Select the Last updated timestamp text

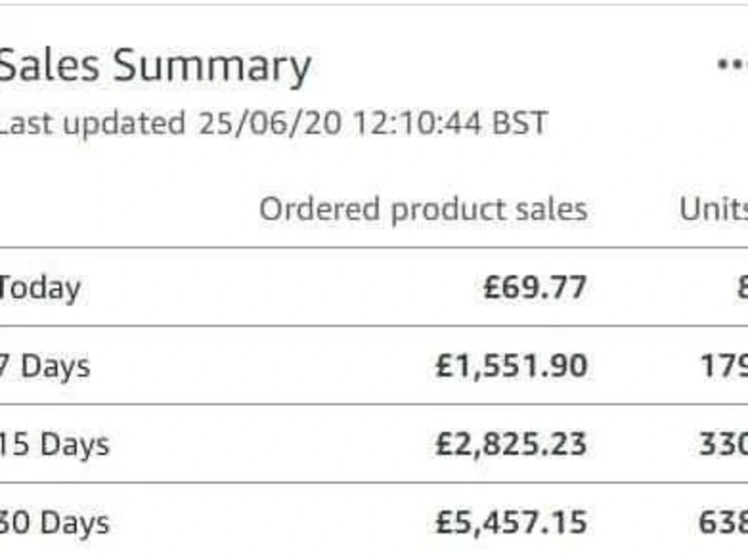click(273, 123)
